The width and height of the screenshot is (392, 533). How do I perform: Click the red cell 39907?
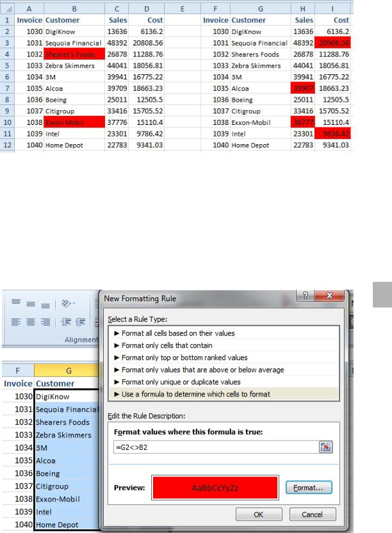pyautogui.click(x=302, y=88)
